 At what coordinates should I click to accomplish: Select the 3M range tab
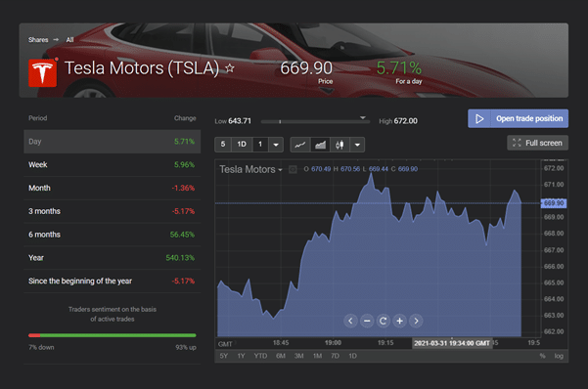(298, 356)
